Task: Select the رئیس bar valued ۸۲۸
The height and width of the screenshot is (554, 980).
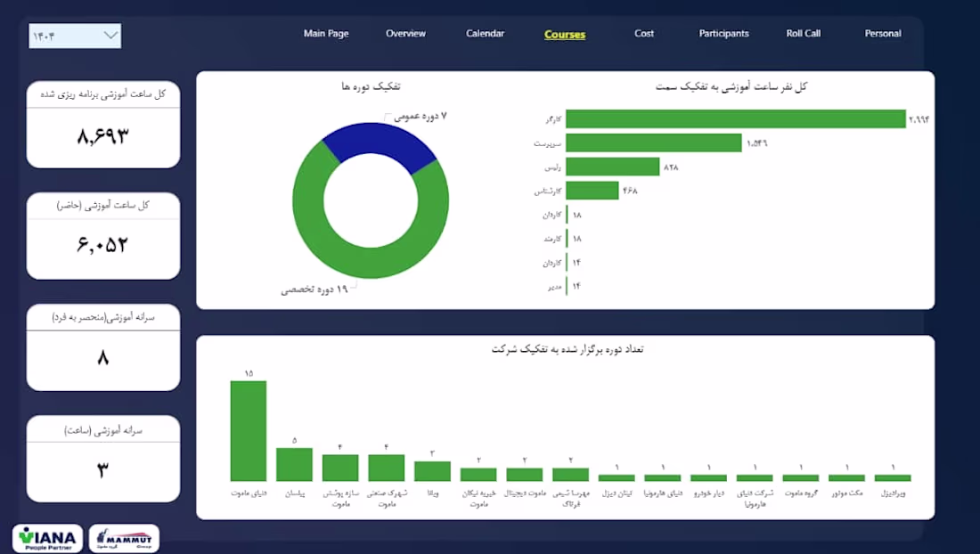Action: pyautogui.click(x=613, y=167)
